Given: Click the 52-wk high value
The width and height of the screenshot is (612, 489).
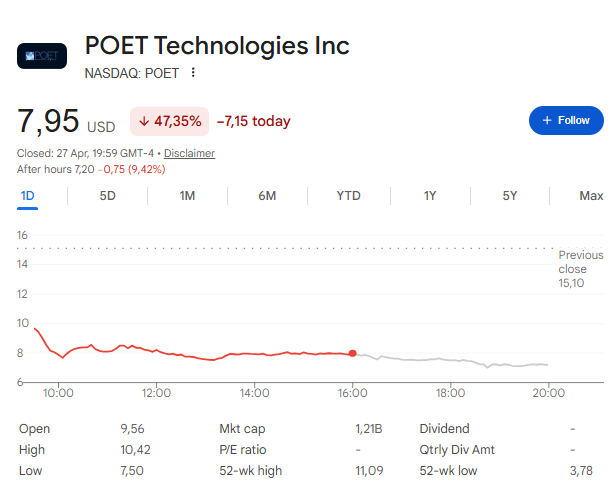Looking at the screenshot, I should (x=369, y=470).
